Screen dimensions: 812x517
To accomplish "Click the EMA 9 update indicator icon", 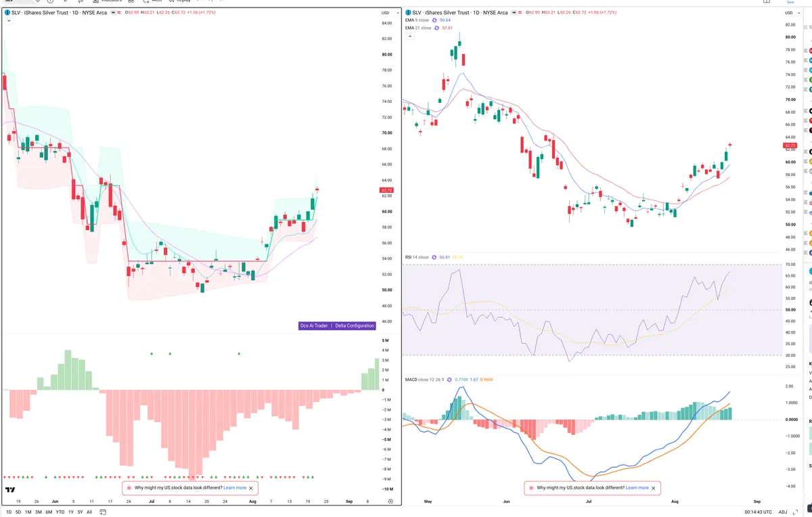I will [x=434, y=20].
